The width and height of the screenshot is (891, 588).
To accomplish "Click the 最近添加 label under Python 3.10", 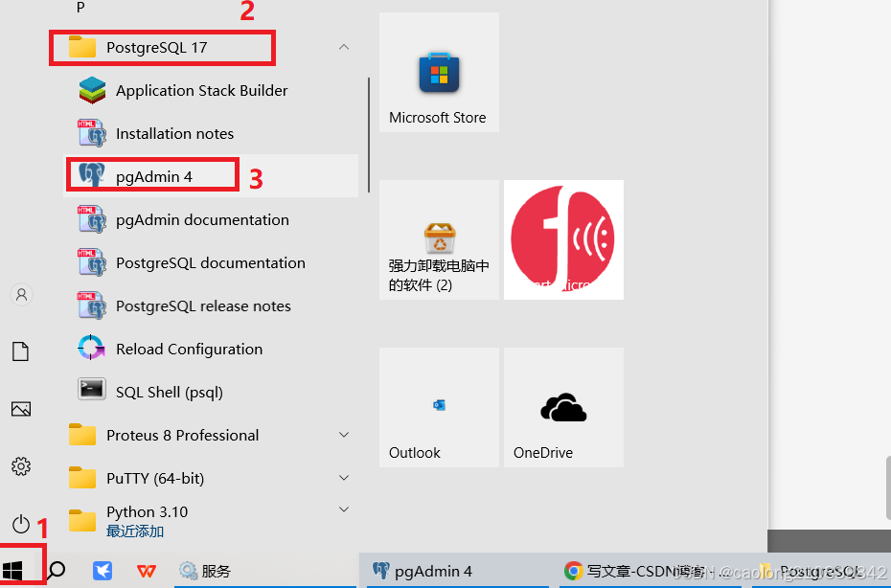I will 135,531.
